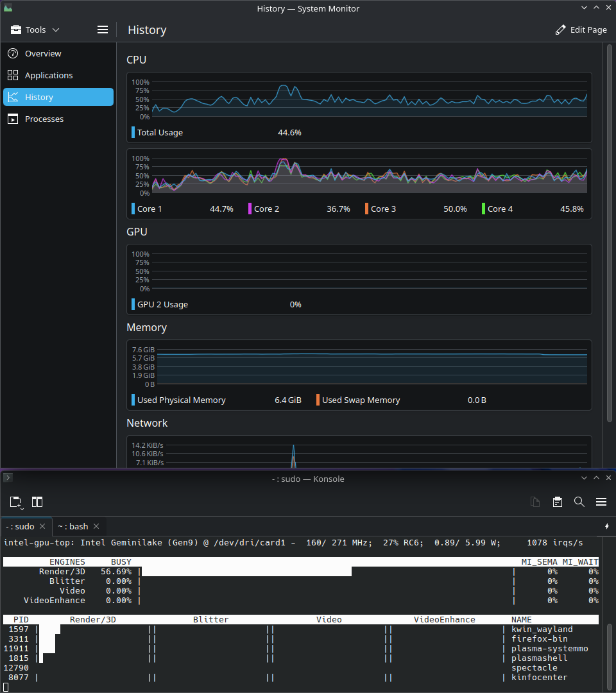
Task: Click the Edit Page button
Action: click(581, 30)
